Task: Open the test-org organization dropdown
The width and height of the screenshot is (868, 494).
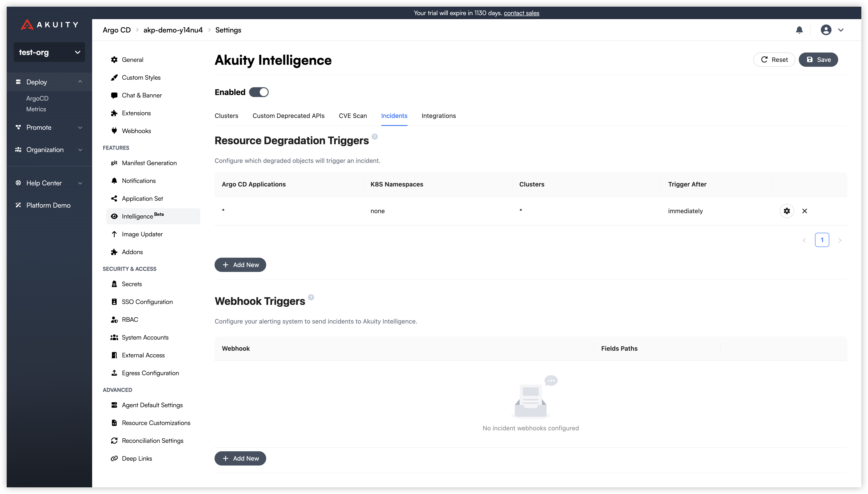Action: click(x=49, y=52)
